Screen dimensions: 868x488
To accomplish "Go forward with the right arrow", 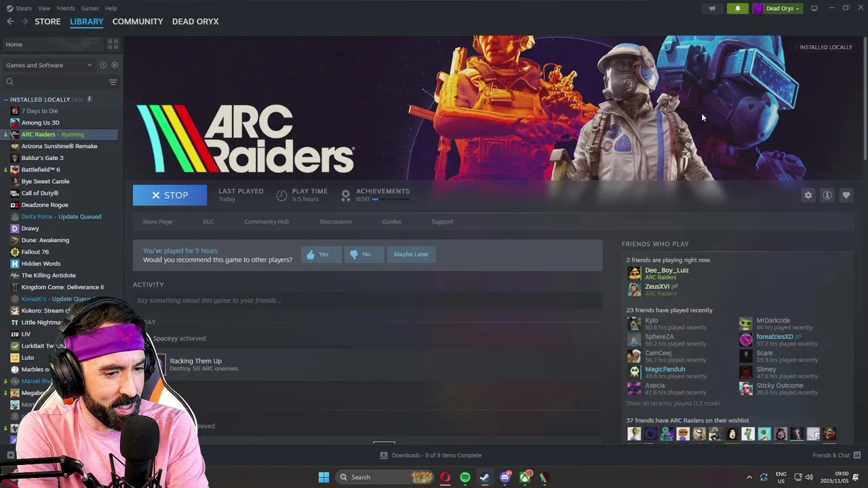I will 24,22.
